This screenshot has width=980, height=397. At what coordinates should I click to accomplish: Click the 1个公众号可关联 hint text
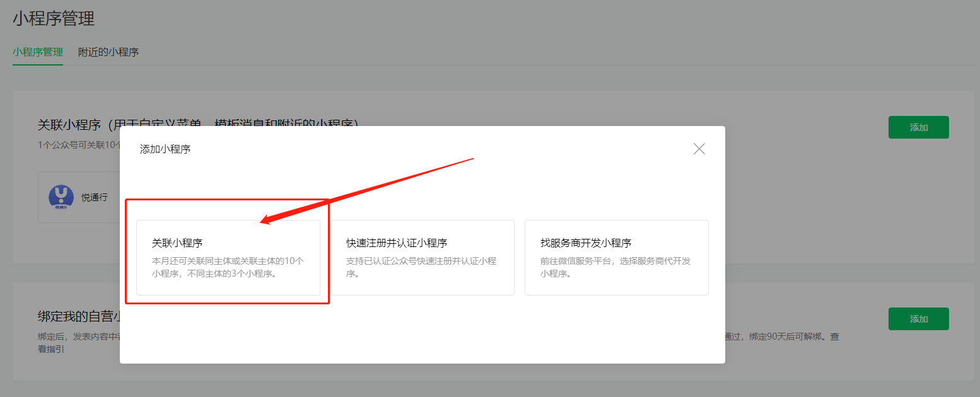[76, 145]
